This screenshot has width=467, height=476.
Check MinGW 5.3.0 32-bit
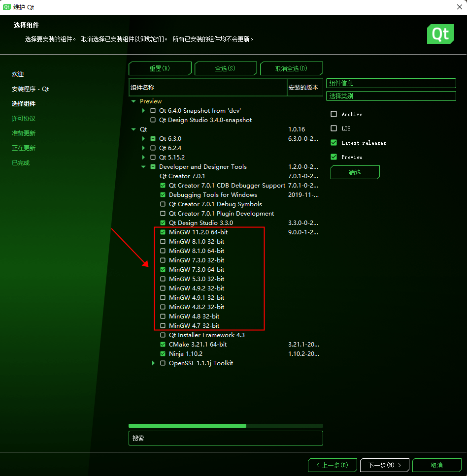163,279
